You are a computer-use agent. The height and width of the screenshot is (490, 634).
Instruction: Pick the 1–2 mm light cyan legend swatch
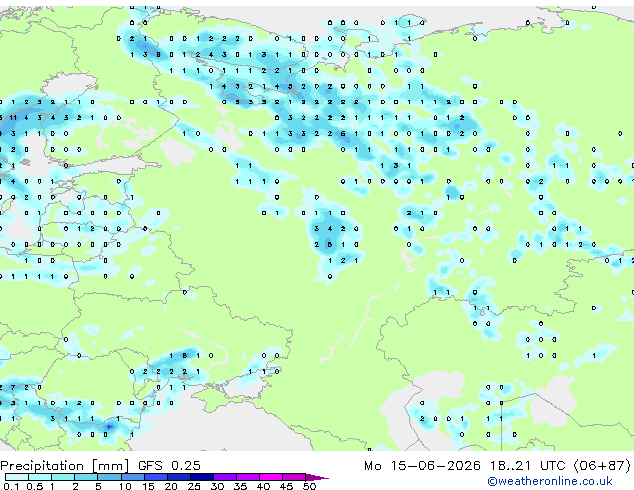point(63,477)
